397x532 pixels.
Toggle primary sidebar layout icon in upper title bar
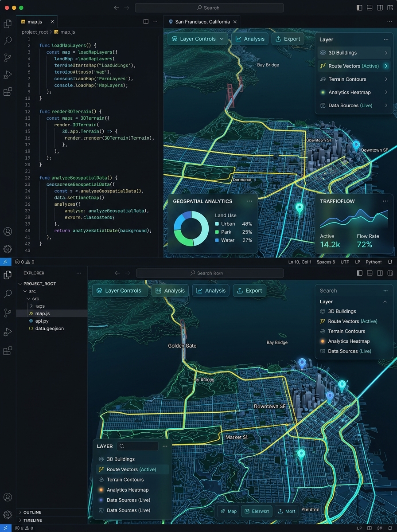[x=359, y=8]
